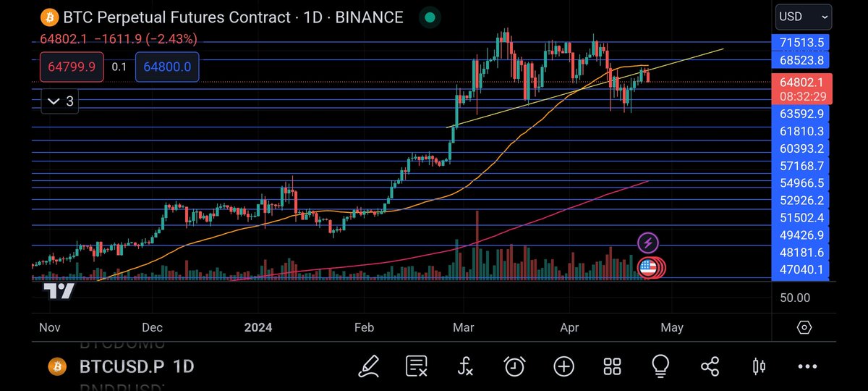Click the Apr label on the time axis
868x391 pixels.
pos(569,327)
